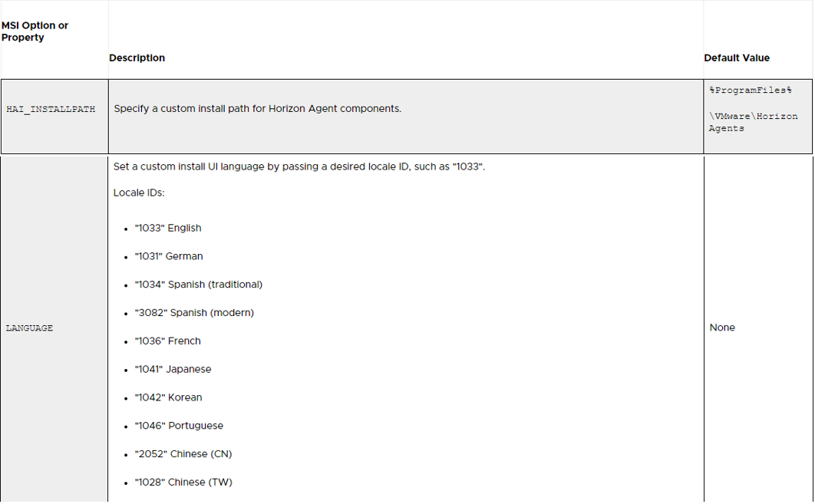The width and height of the screenshot is (815, 504).
Task: Click the "1028" Chinese (TW) entry
Action: tap(183, 483)
